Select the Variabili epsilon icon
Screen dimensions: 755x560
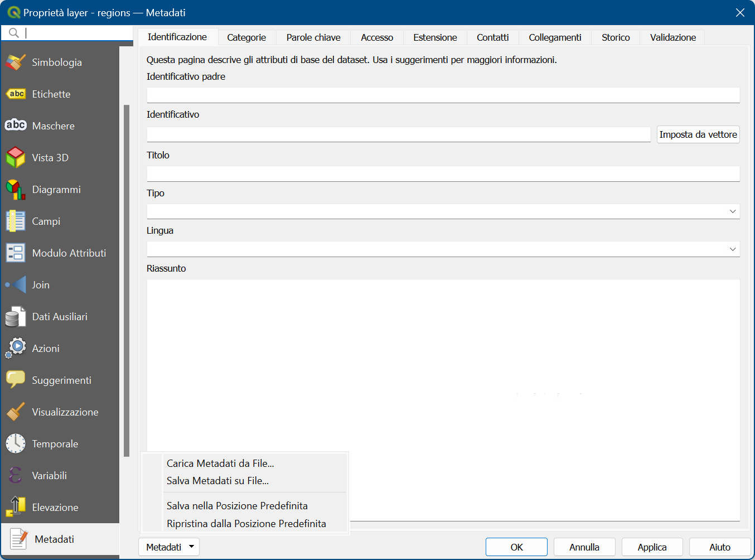click(16, 475)
